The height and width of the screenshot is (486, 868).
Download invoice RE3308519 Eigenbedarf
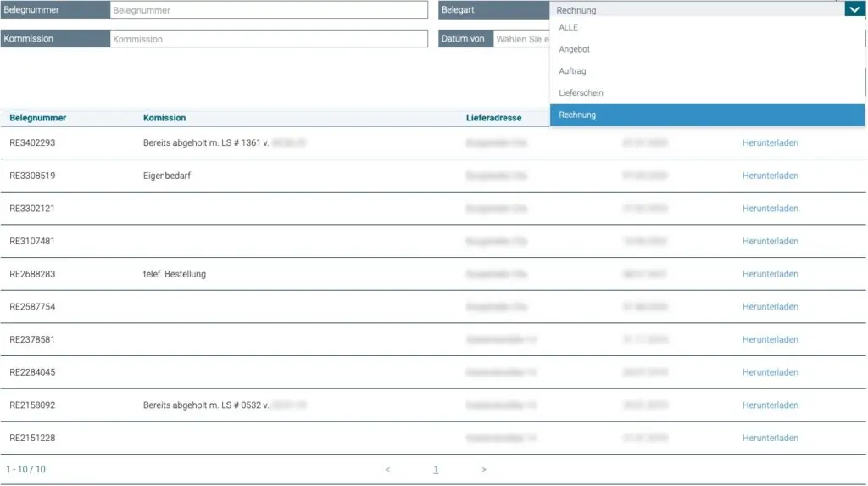point(770,176)
